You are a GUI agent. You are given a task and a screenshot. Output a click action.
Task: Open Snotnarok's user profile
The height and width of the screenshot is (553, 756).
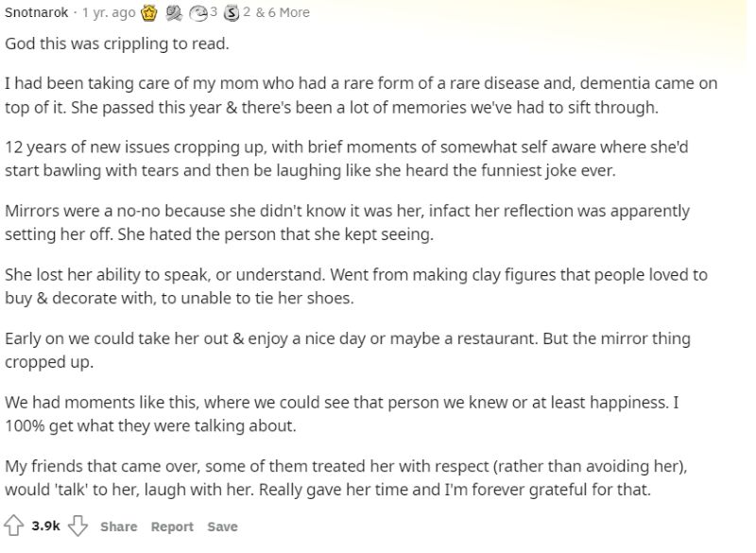pyautogui.click(x=36, y=12)
